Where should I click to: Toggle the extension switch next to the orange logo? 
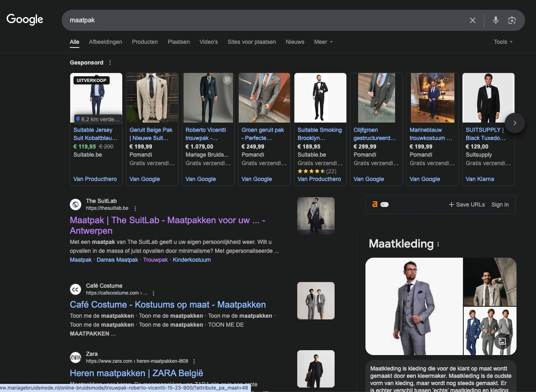(385, 205)
